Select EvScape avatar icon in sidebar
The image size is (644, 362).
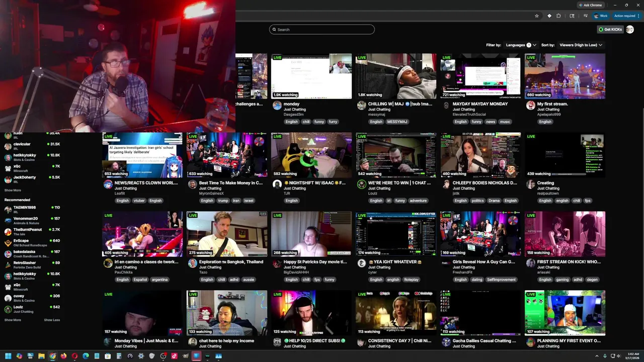(8, 242)
